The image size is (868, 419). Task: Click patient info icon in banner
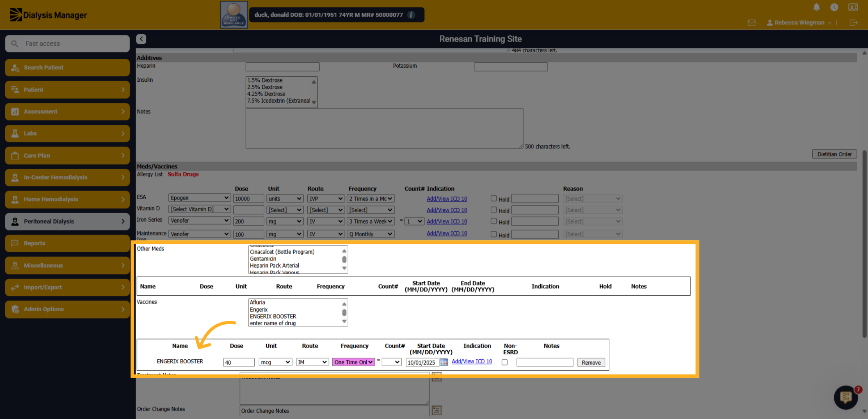411,15
